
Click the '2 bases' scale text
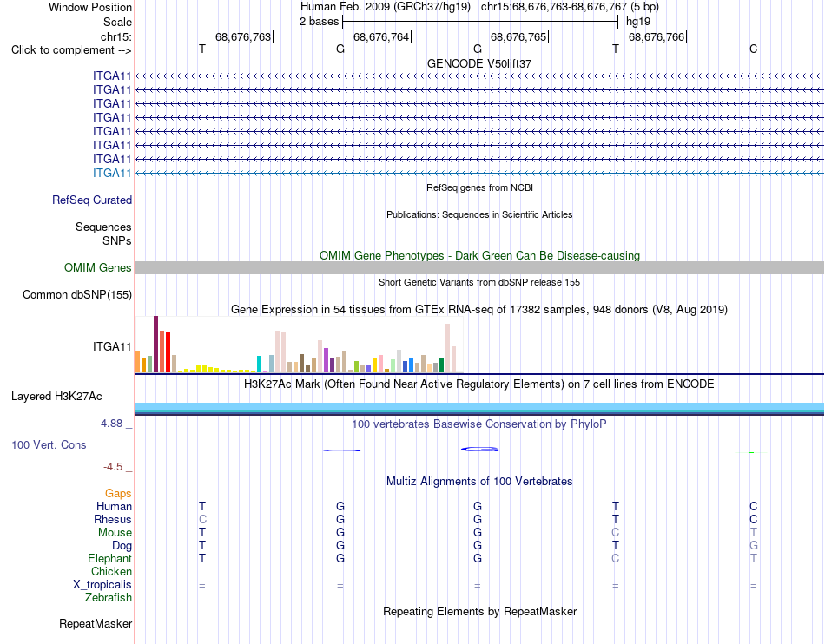click(320, 22)
